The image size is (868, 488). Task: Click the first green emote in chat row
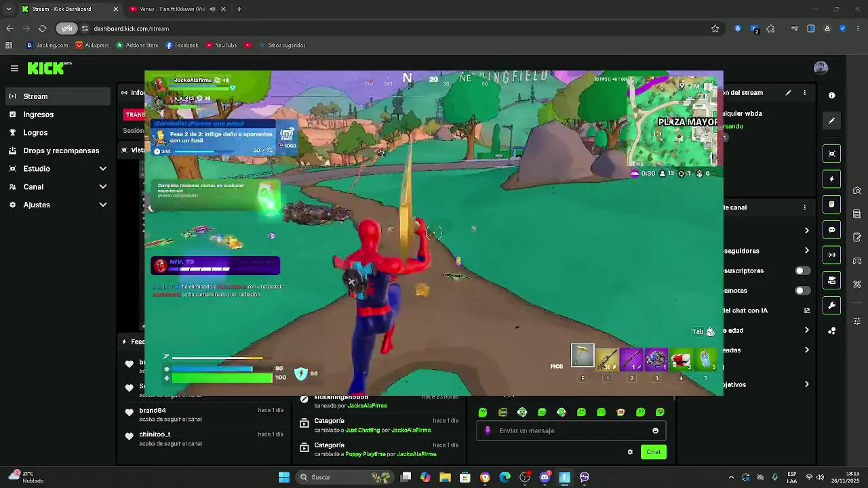coord(483,412)
